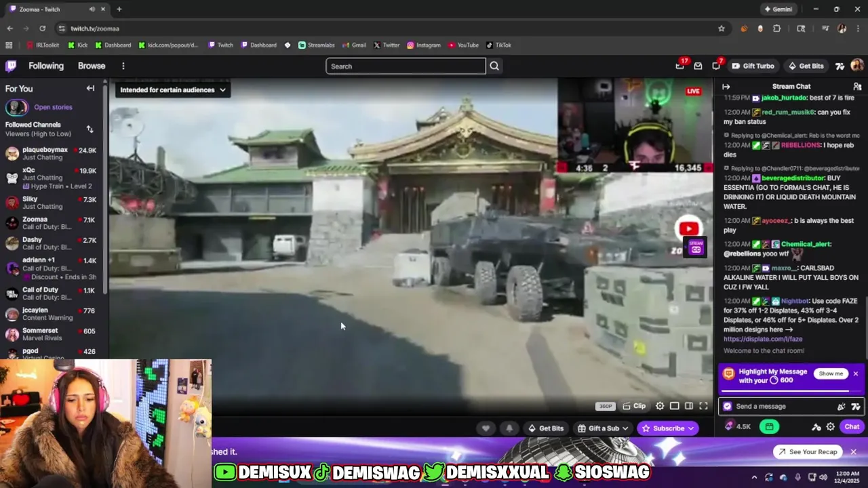Click the heart follow icon under player
This screenshot has height=488, width=868.
(486, 428)
